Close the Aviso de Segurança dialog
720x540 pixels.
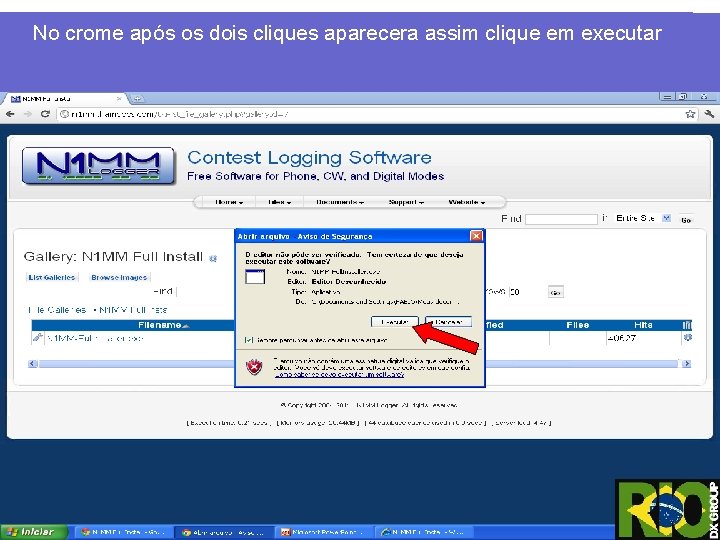coord(476,236)
